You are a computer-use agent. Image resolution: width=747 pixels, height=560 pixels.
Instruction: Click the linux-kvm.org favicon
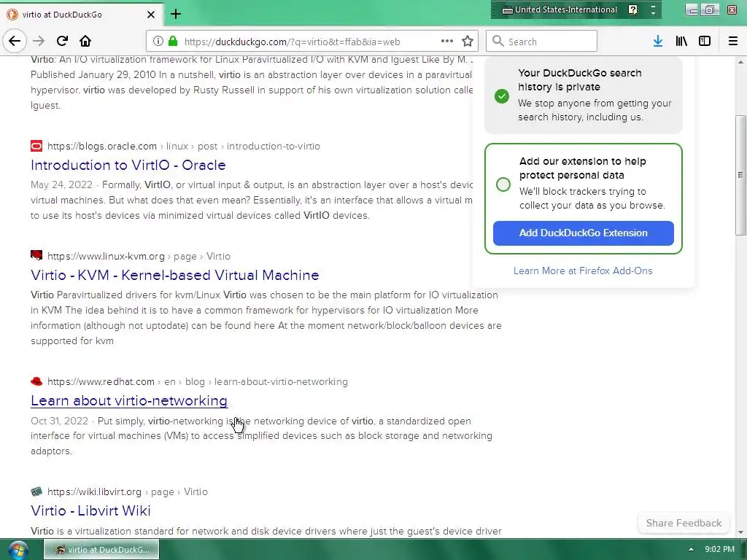(x=36, y=256)
